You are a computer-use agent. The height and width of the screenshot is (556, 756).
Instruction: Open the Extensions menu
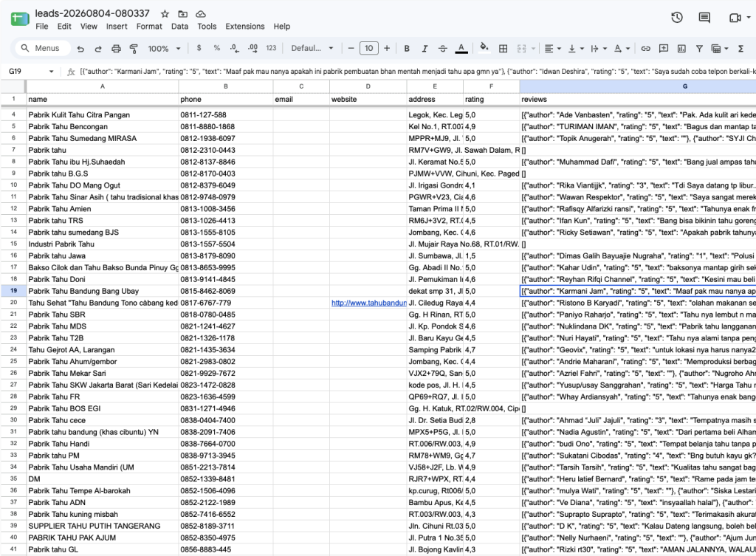[x=245, y=27]
